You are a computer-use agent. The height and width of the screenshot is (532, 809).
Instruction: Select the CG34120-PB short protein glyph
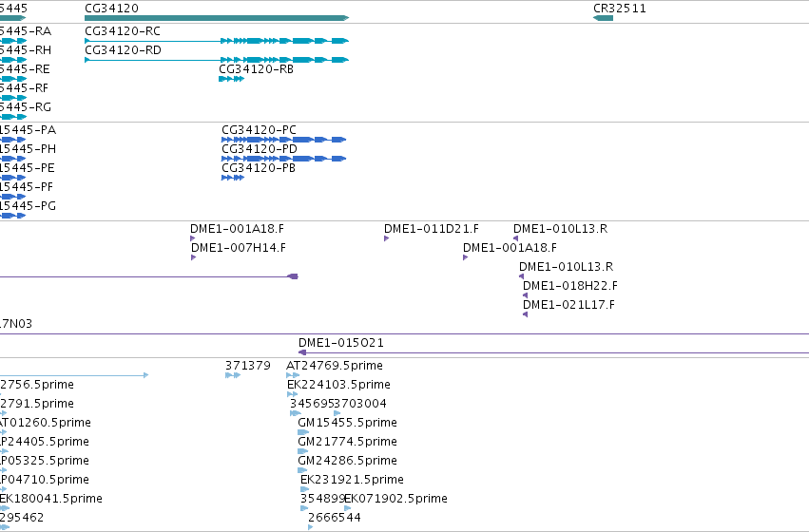[x=233, y=178]
